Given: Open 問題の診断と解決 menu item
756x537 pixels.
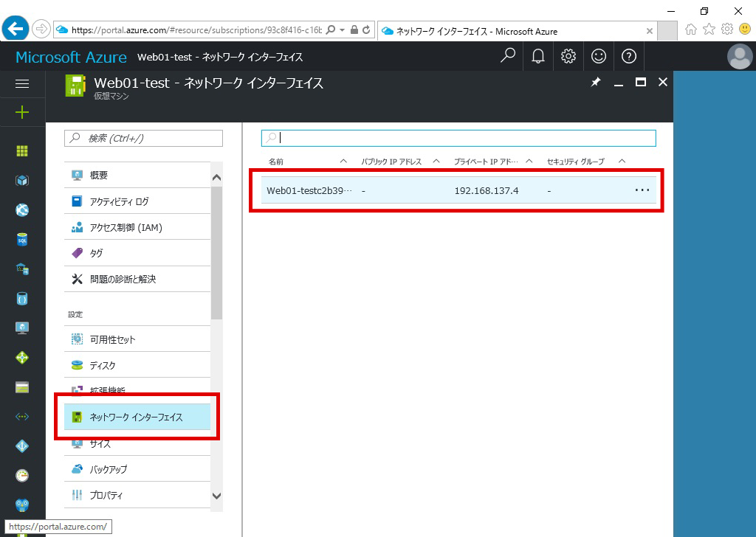Looking at the screenshot, I should tap(137, 280).
